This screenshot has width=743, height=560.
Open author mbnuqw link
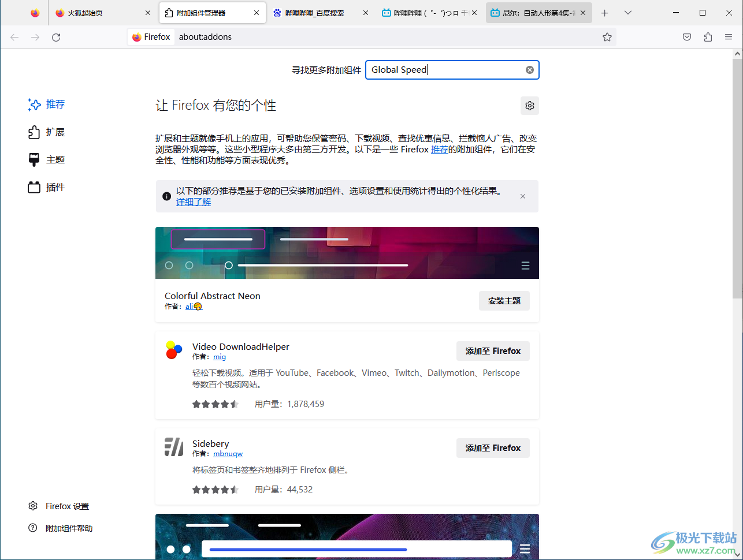coord(228,454)
